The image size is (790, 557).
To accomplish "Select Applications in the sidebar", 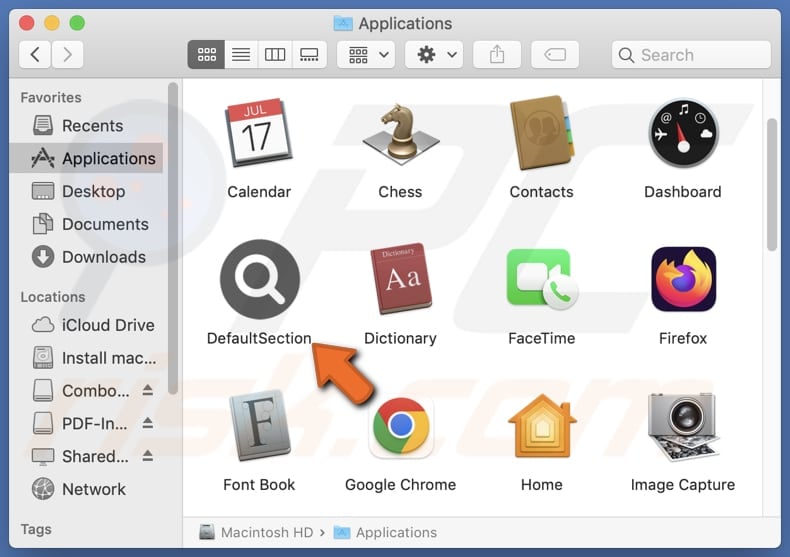I will tap(86, 158).
